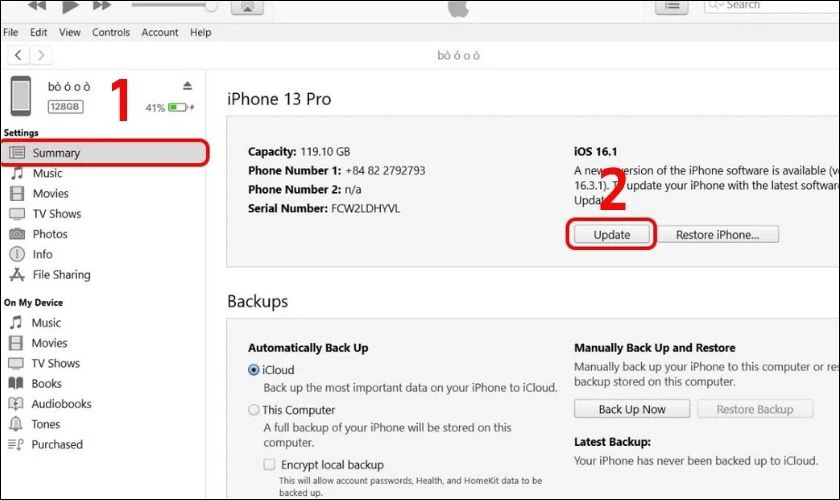
Task: Click the Restore Backup button
Action: click(x=755, y=409)
